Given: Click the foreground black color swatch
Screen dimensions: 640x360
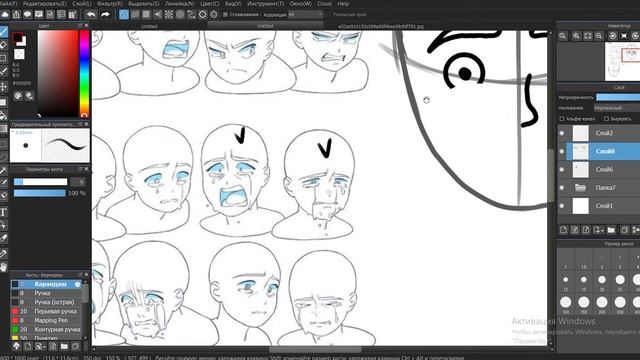Looking at the screenshot, I should [17, 38].
